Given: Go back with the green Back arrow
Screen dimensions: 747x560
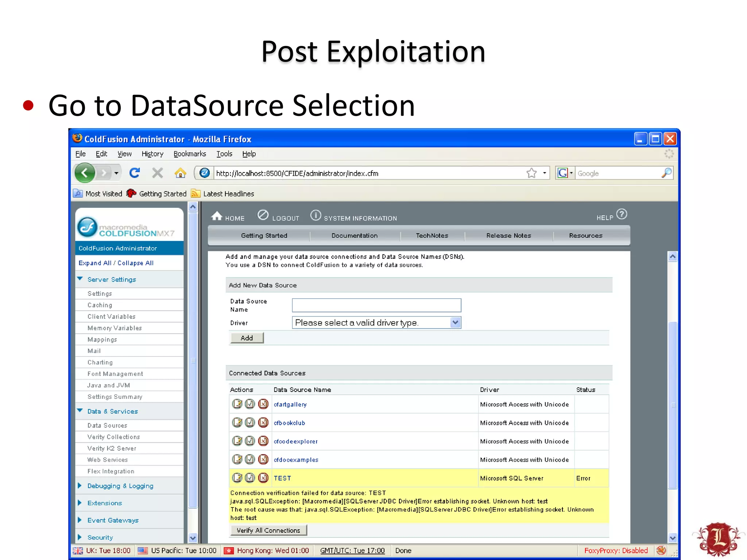Looking at the screenshot, I should click(x=85, y=173).
